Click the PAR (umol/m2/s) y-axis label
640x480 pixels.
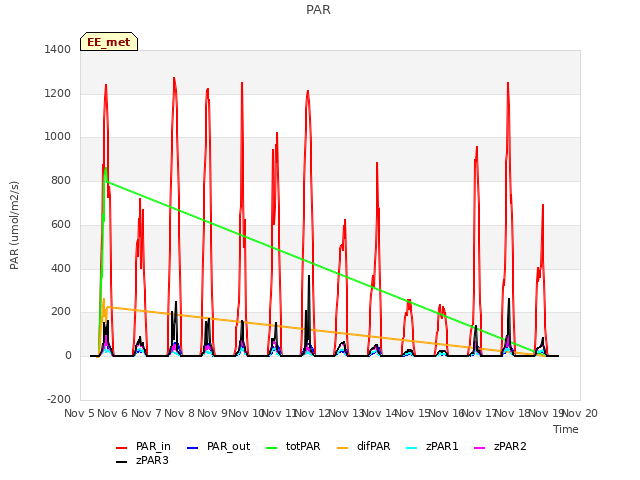(14, 225)
